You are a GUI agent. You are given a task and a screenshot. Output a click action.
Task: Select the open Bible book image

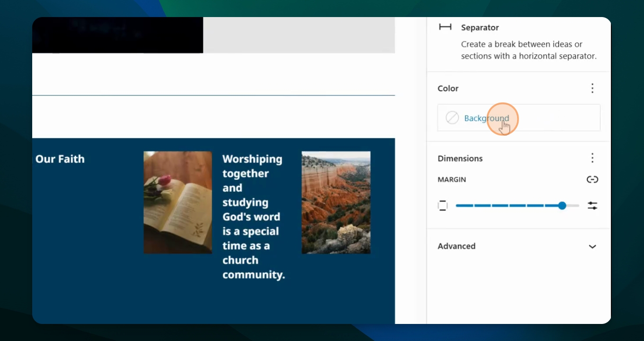tap(178, 202)
